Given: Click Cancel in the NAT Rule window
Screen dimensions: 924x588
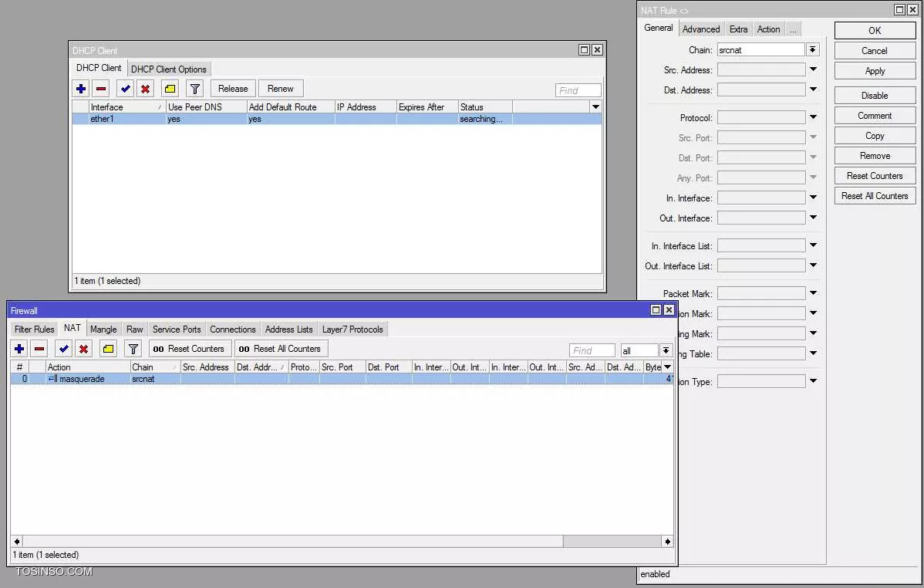Looking at the screenshot, I should tap(875, 51).
